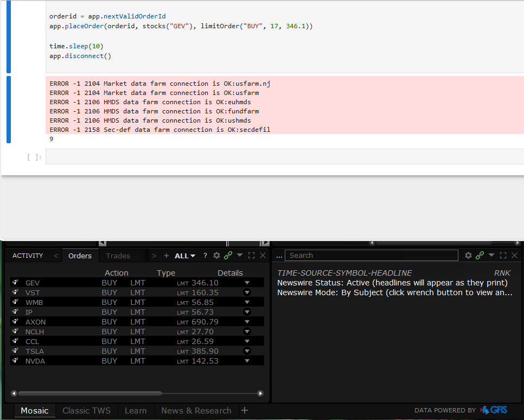Expand details dropdown for IP order
The image size is (524, 420).
[x=247, y=311]
